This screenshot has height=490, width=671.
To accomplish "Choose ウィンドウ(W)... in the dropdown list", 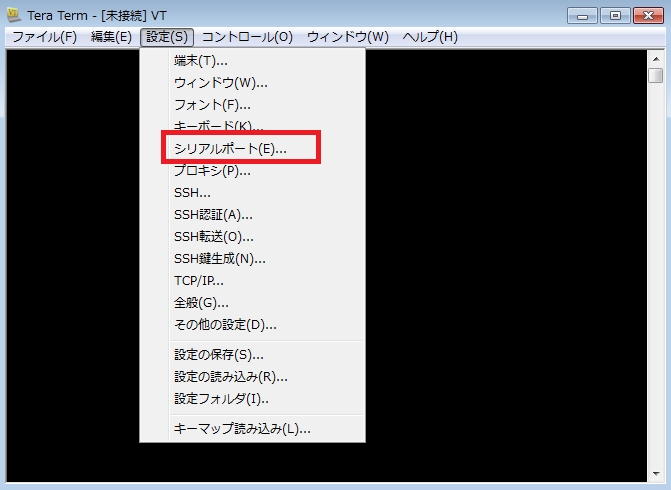I will (x=252, y=83).
